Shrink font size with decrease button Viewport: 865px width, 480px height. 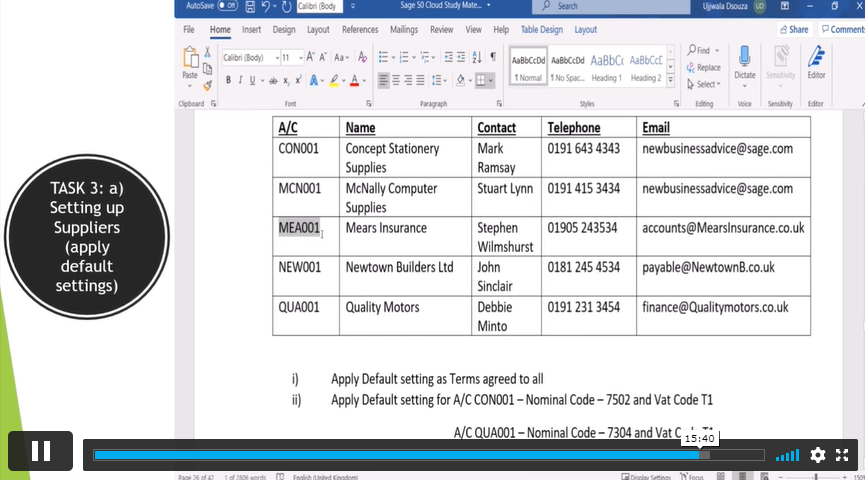click(x=323, y=57)
